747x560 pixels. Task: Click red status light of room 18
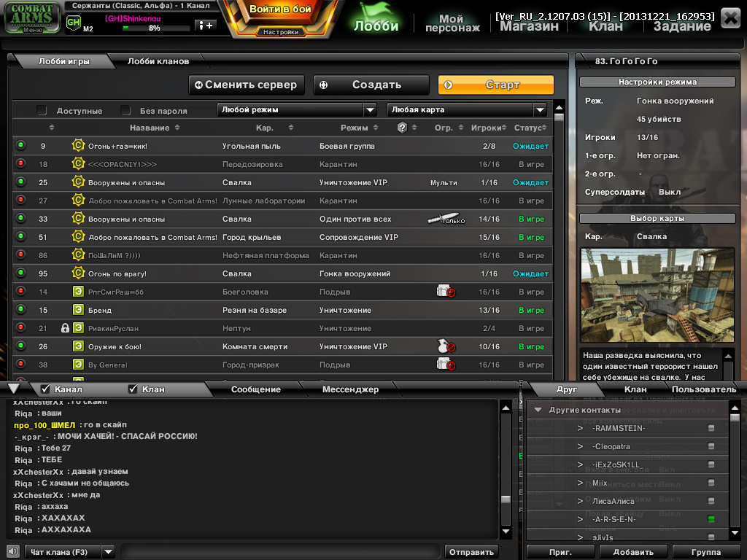pos(21,163)
